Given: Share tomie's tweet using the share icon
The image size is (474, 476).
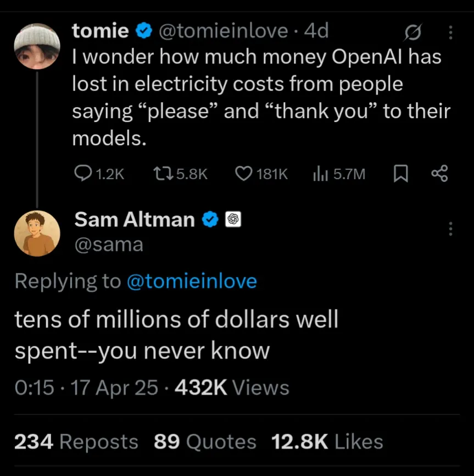Looking at the screenshot, I should point(439,174).
